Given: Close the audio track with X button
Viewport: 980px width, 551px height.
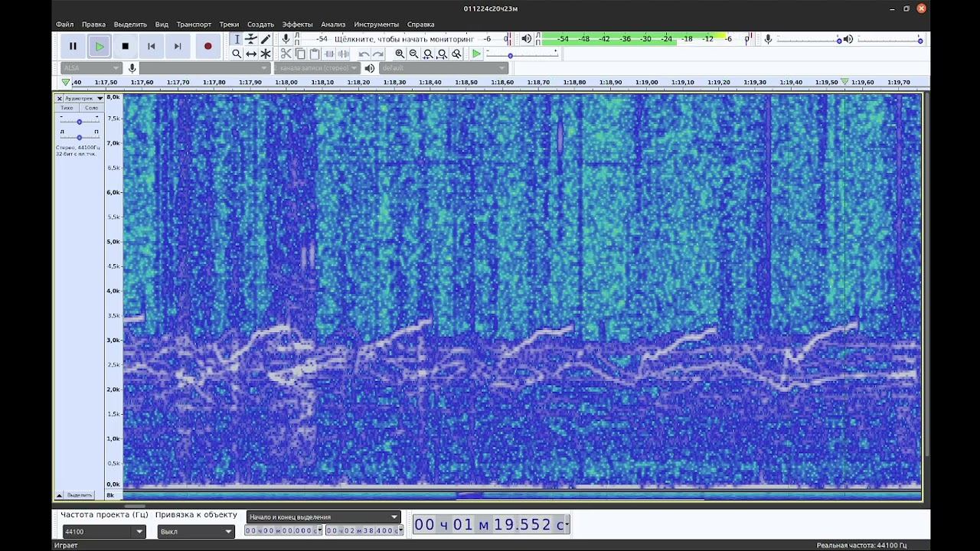Looking at the screenshot, I should [59, 98].
